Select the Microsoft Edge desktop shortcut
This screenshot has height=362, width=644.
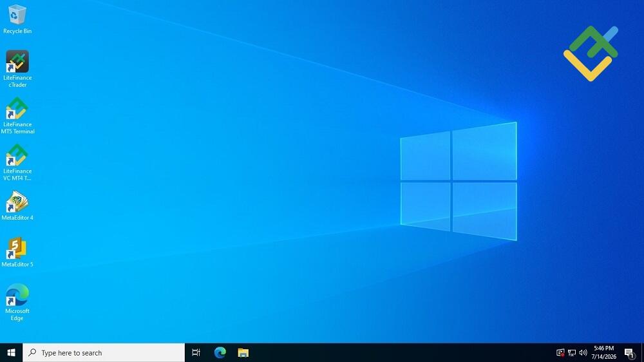[17, 302]
